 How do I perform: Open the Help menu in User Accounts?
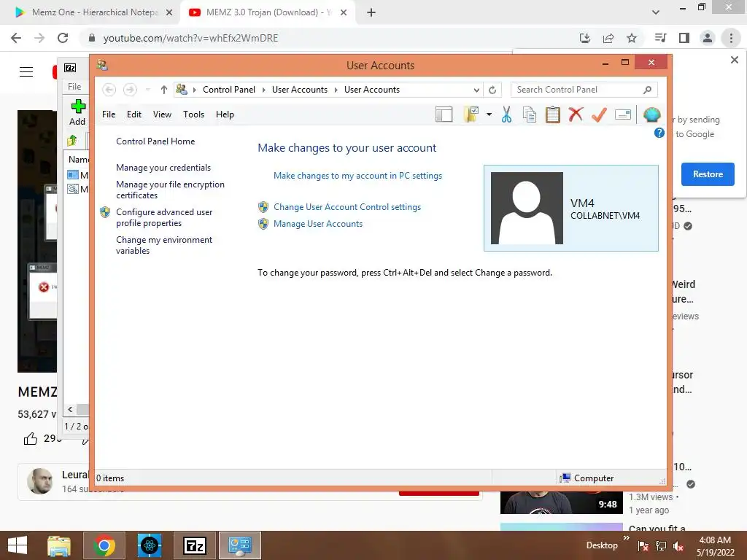coord(225,114)
